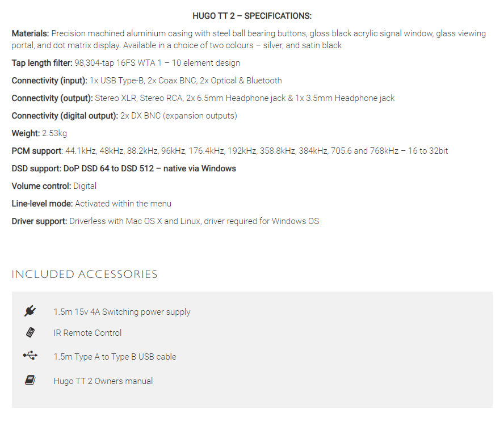504x426 pixels.
Task: Click the IR remote control icon
Action: click(x=30, y=333)
